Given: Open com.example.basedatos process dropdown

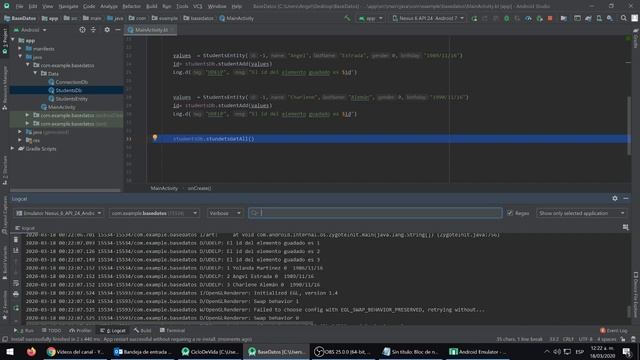Looking at the screenshot, I should pos(154,213).
